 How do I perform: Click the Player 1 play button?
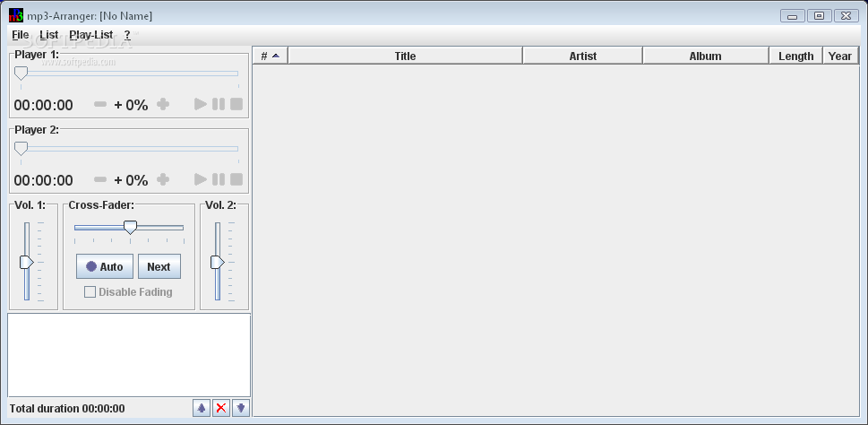201,104
